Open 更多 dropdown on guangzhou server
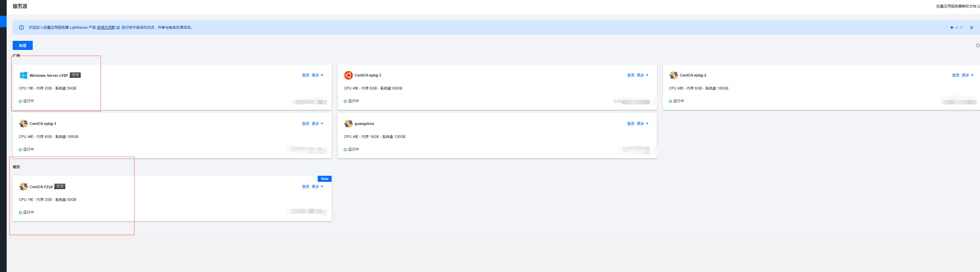 coord(642,123)
